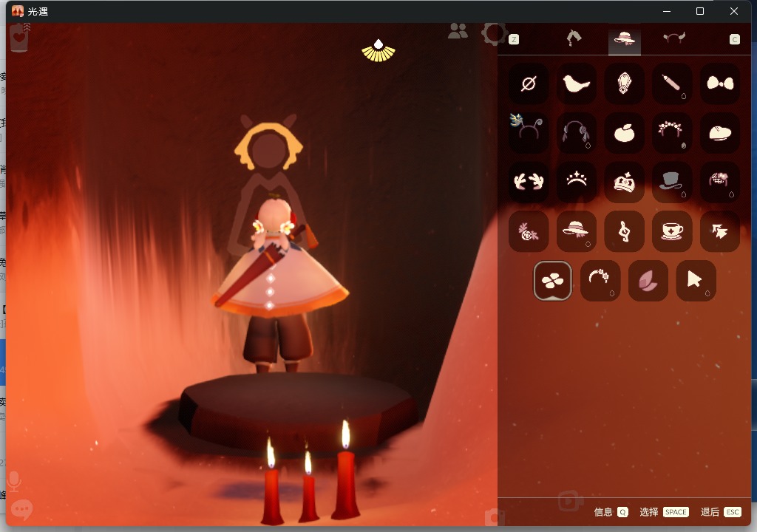Viewport: 757px width, 532px height.
Task: Click the winged light energy fan
Action: (378, 51)
